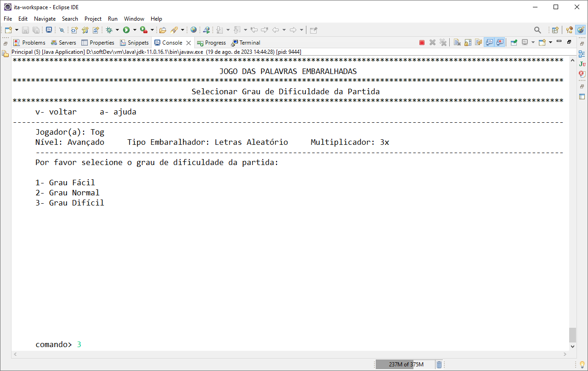Open the Navigate menu
Viewport: 588px width, 371px height.
click(x=45, y=19)
